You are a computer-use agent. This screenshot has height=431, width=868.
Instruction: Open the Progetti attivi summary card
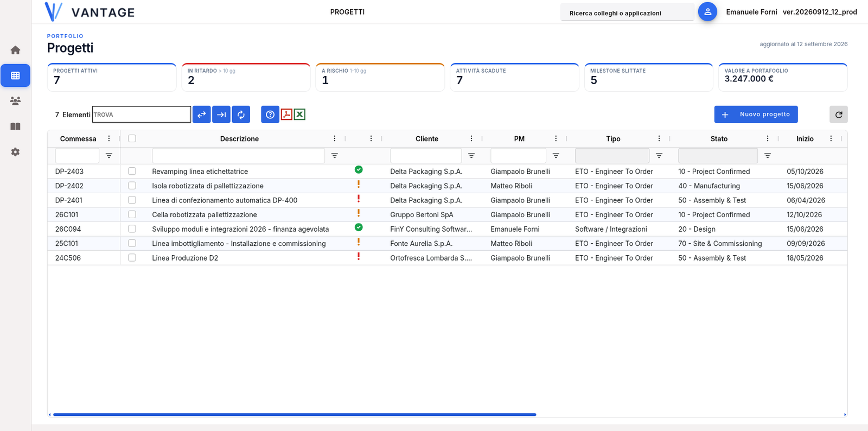pyautogui.click(x=112, y=78)
